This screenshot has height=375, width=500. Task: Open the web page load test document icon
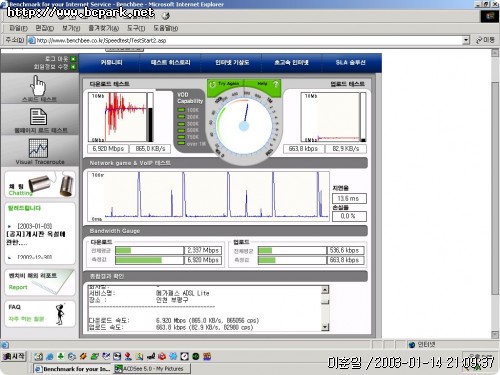(38, 117)
